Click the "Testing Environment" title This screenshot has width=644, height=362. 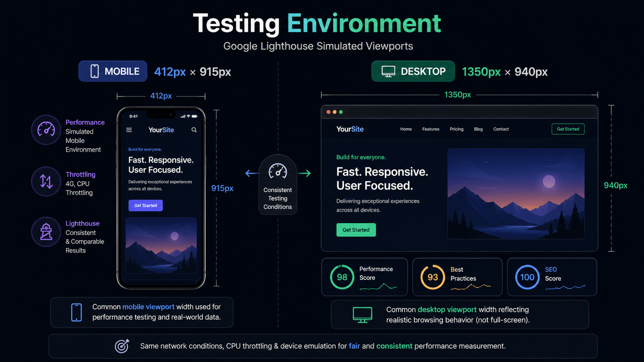(317, 23)
